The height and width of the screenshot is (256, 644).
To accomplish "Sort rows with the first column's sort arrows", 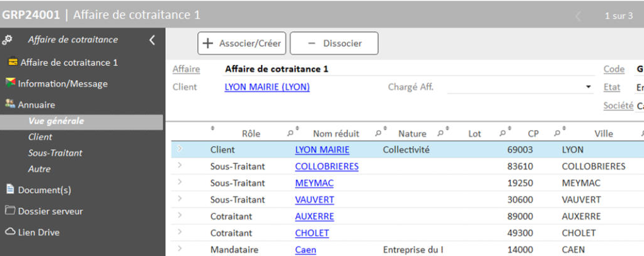I will coord(212,128).
